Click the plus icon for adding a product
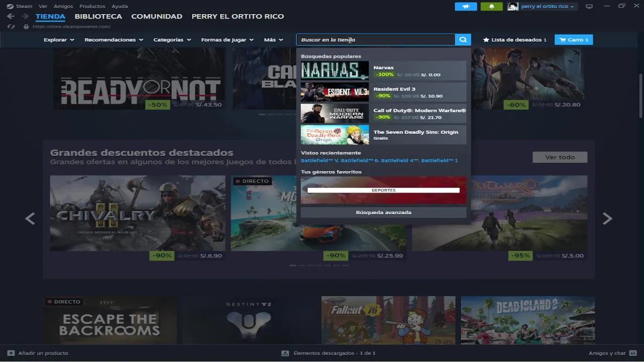Viewport: 644px width, 362px height. 11,353
